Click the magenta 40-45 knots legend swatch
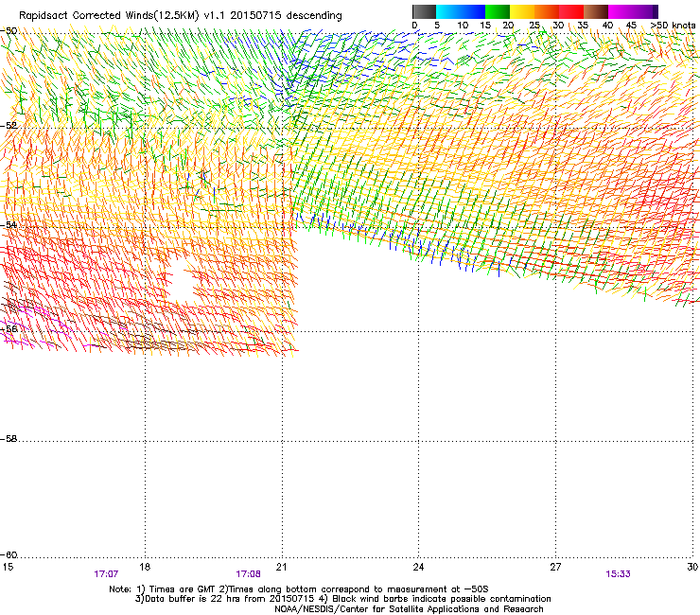This screenshot has width=700, height=615. click(x=621, y=11)
